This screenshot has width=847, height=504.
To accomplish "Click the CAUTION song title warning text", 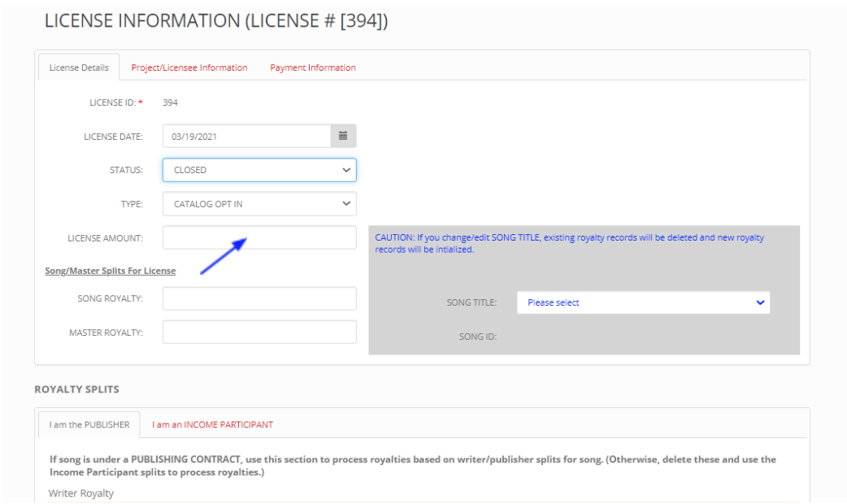I will tap(569, 243).
